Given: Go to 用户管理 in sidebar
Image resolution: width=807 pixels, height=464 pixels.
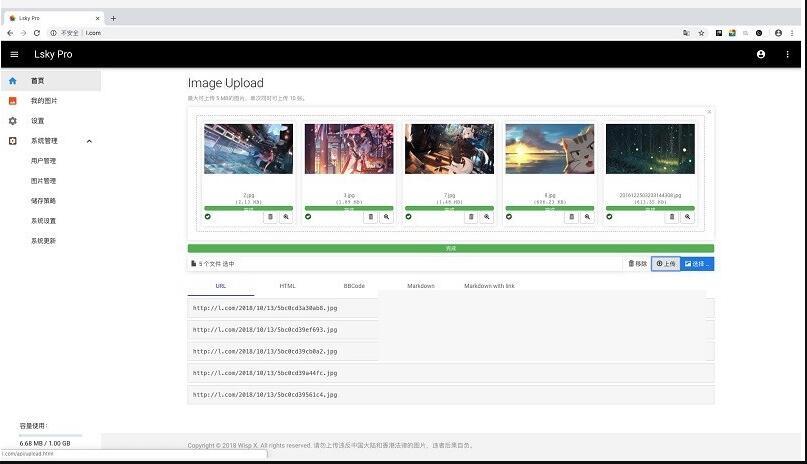Looking at the screenshot, I should [43, 161].
